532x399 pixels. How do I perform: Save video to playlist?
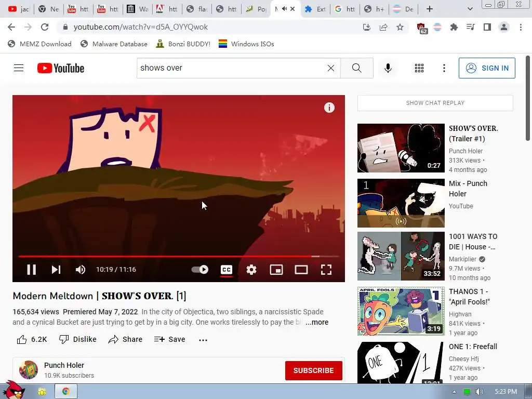tap(169, 339)
